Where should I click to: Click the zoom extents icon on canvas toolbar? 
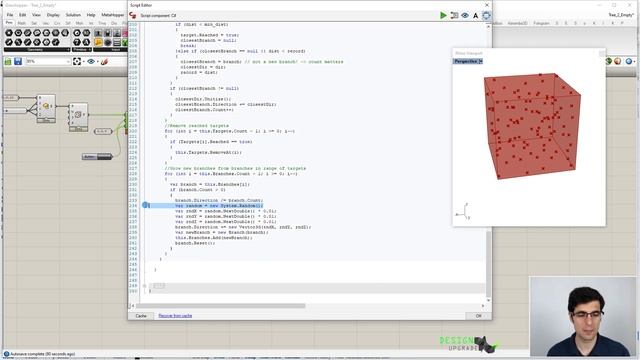click(x=77, y=61)
